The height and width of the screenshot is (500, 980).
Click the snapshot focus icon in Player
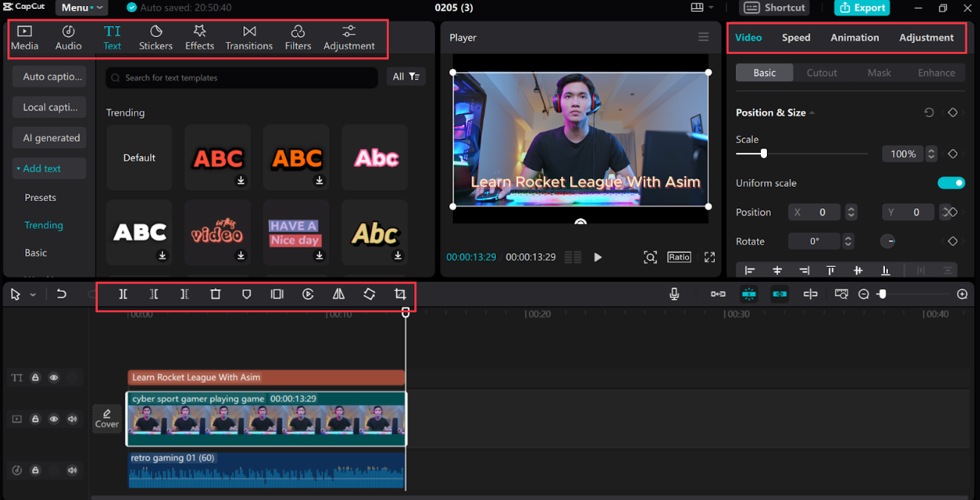[650, 257]
